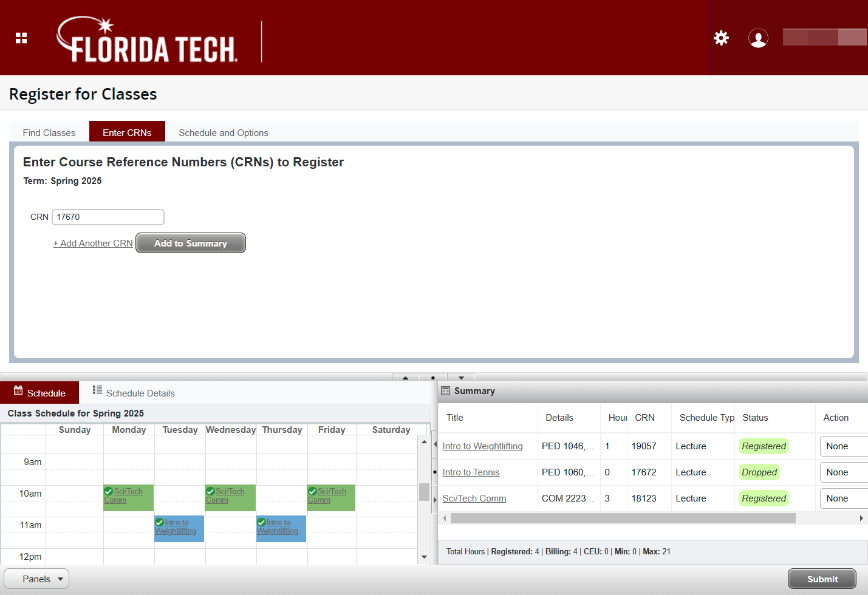This screenshot has height=595, width=868.
Task: Click the schedule scroll-up arrow
Action: click(x=424, y=442)
